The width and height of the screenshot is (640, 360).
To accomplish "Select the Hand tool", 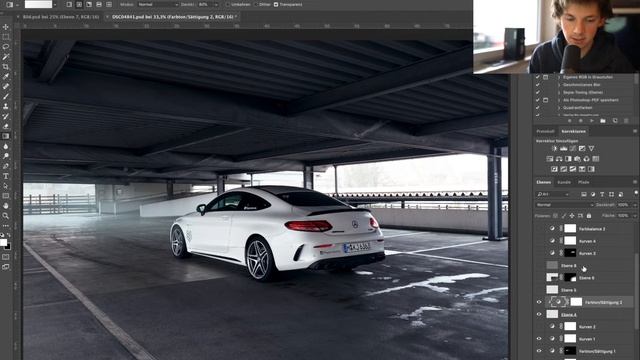I will 6,206.
